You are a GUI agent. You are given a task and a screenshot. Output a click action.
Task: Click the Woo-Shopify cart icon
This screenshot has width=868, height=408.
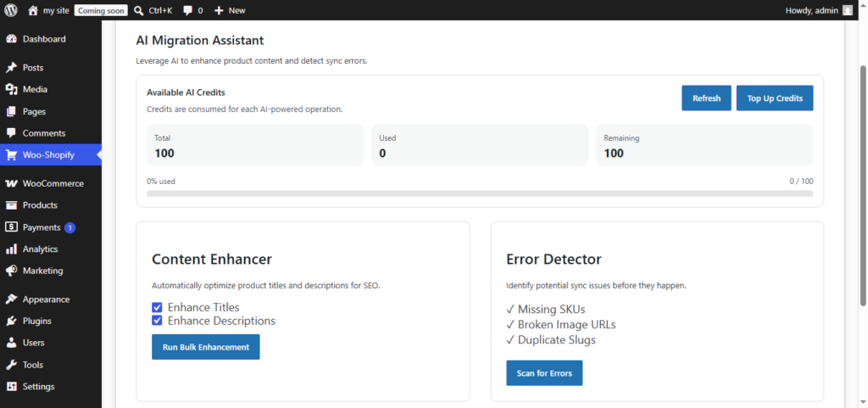click(x=11, y=155)
